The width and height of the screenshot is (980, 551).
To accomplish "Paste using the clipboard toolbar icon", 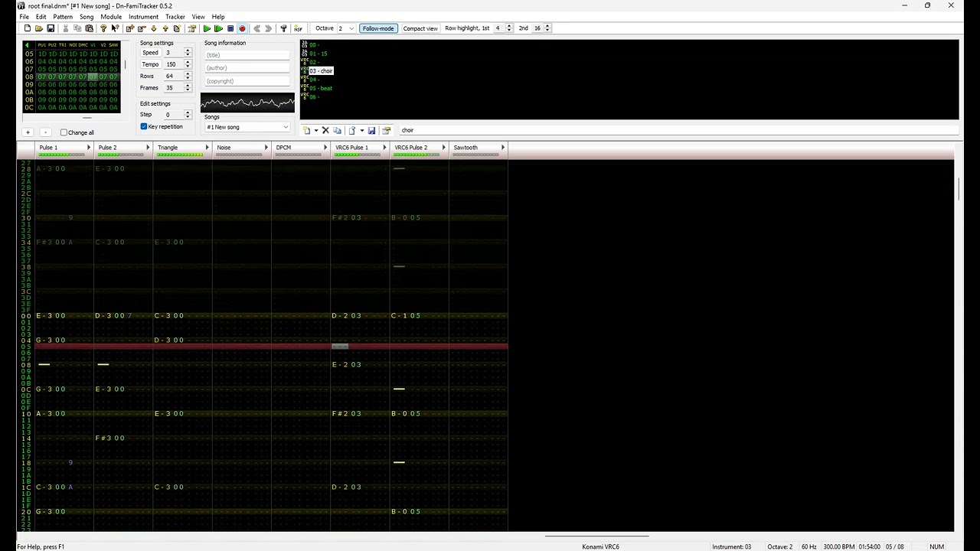I will pos(89,28).
